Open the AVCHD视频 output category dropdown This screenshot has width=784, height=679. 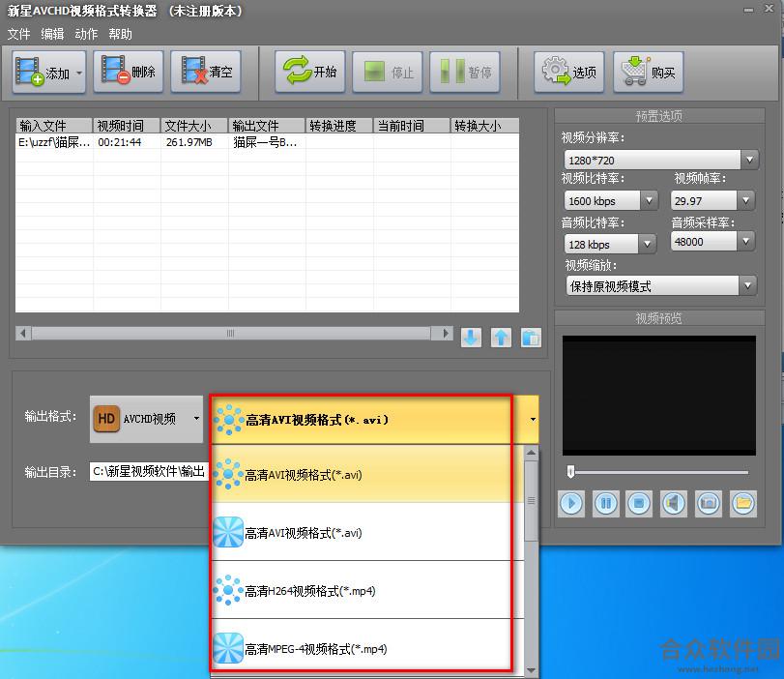pos(146,419)
